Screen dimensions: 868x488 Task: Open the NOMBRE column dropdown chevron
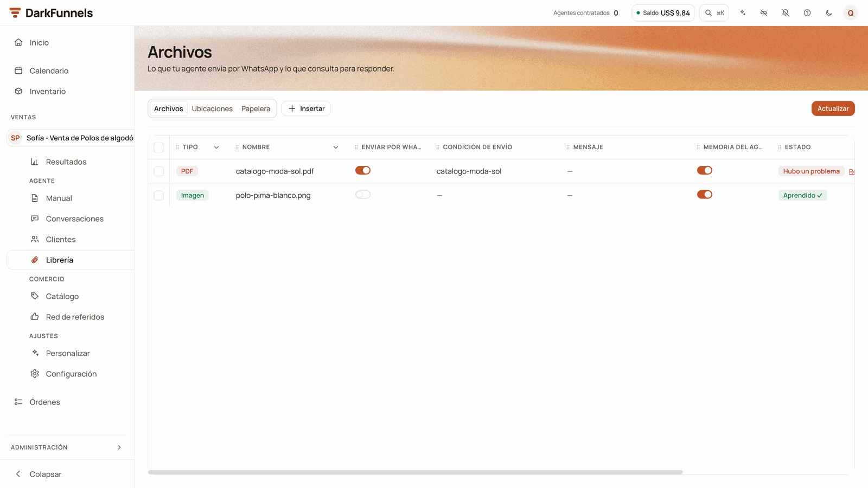point(336,147)
